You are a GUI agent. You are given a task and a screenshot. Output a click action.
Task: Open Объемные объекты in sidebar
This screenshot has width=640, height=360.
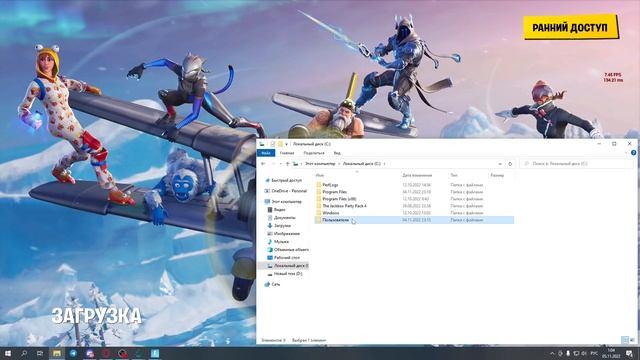(288, 250)
